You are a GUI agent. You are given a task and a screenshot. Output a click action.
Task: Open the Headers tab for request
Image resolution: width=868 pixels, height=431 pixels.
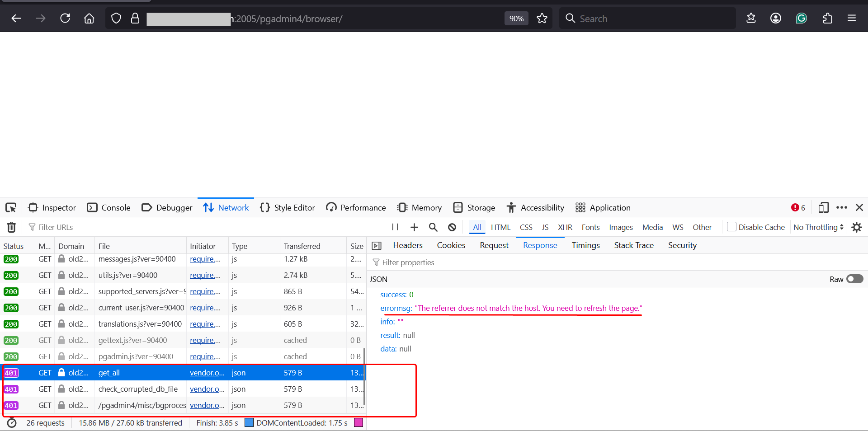click(x=408, y=245)
